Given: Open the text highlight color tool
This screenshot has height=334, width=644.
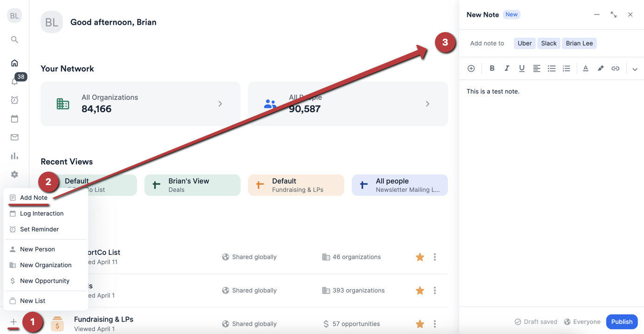Looking at the screenshot, I should coord(600,68).
